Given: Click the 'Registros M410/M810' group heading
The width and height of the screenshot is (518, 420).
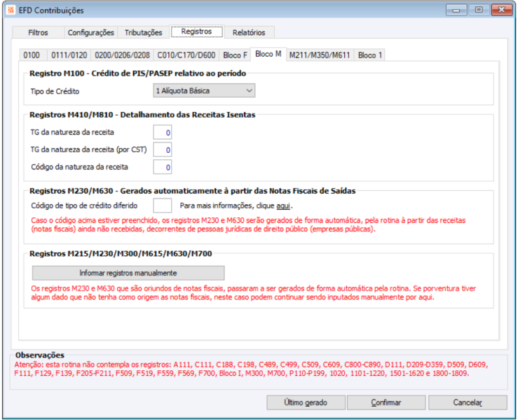Looking at the screenshot, I should pyautogui.click(x=142, y=115).
